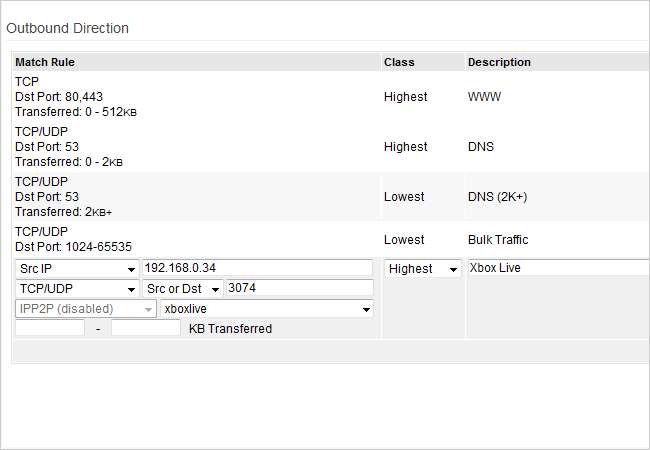
Task: Click the maximum KB Transferred field
Action: (146, 328)
